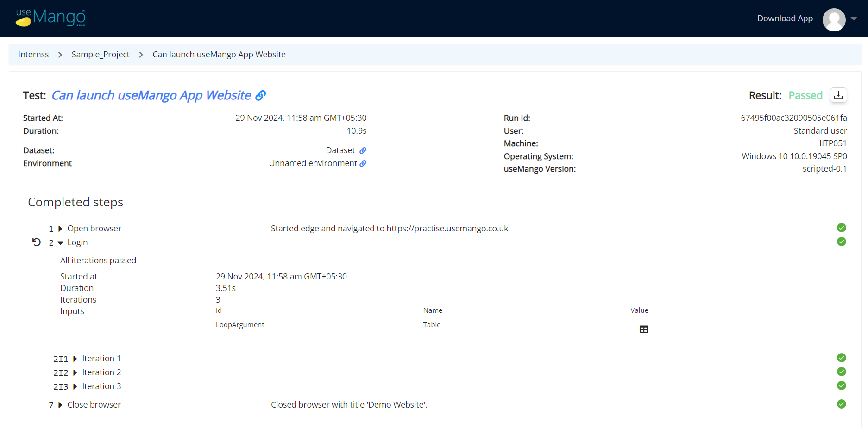Click passed checkmark for Login step
This screenshot has width=868, height=428.
point(842,242)
